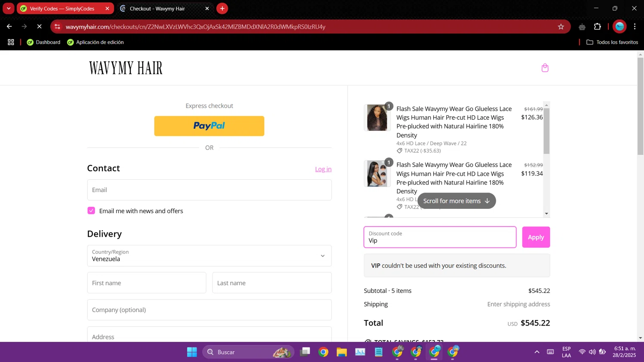Click the address bar URL
644x362 pixels.
[x=195, y=27]
